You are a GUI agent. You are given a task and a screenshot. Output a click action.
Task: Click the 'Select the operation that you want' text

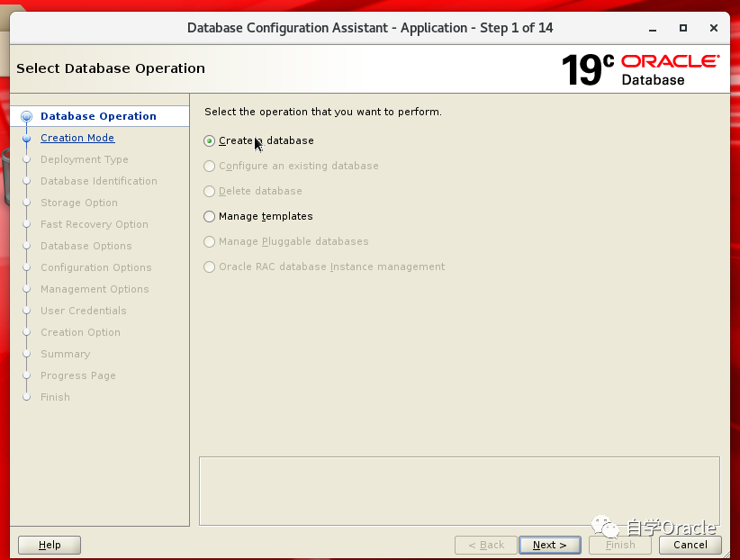tap(323, 112)
